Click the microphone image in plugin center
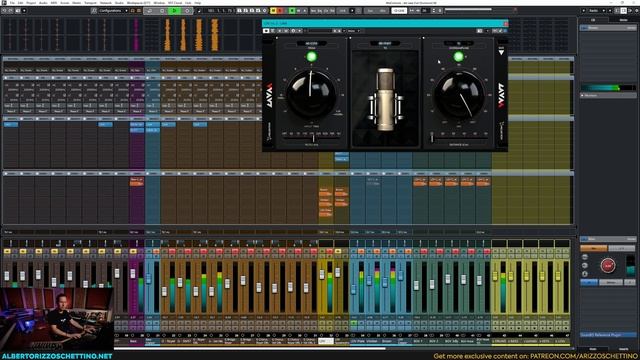Image resolution: width=640 pixels, height=360 pixels. tap(385, 99)
